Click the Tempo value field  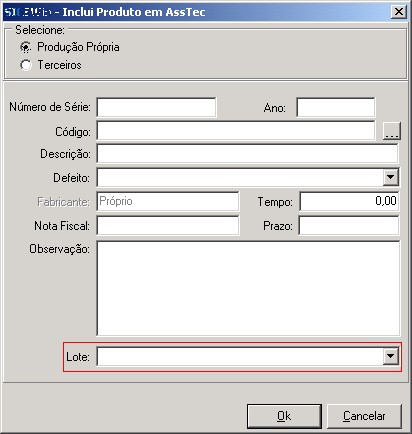[x=349, y=201]
